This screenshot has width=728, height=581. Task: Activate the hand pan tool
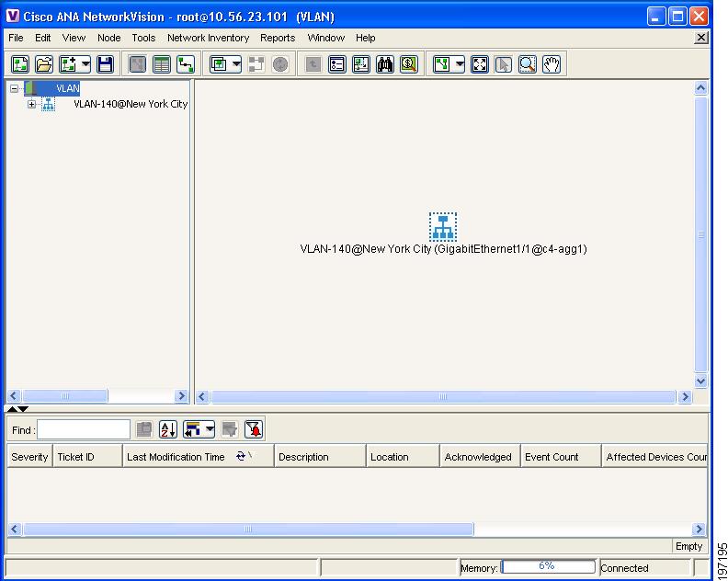click(x=552, y=64)
